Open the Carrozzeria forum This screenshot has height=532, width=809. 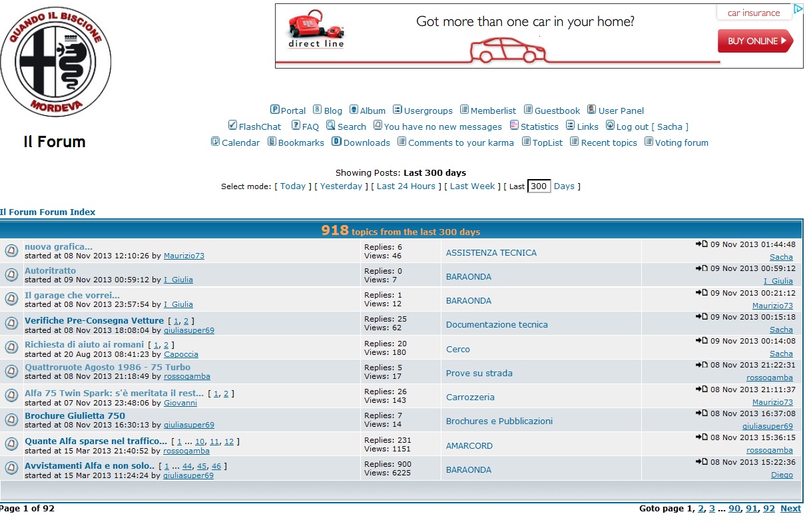pos(470,397)
